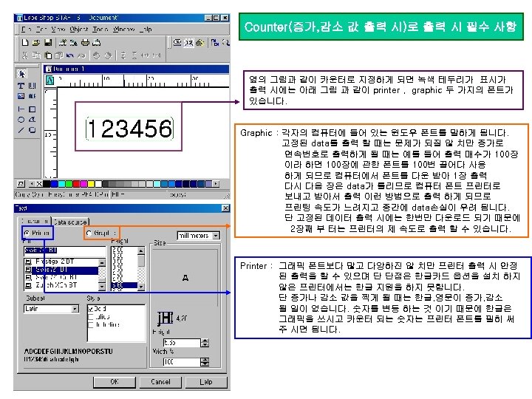The width and height of the screenshot is (532, 399).
Task: Click the counter '12' toolbar icon
Action: pyautogui.click(x=188, y=43)
